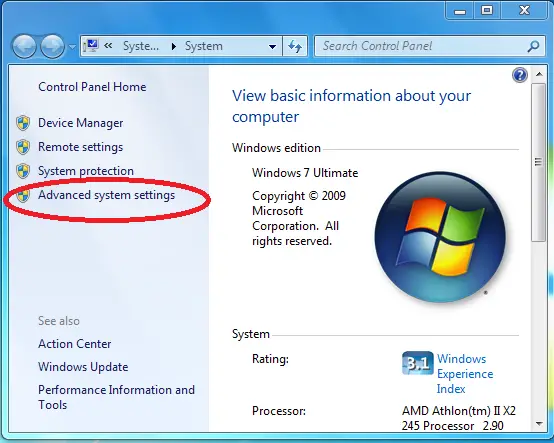The width and height of the screenshot is (554, 443).
Task: Click the computer icon in the address bar
Action: pos(92,46)
